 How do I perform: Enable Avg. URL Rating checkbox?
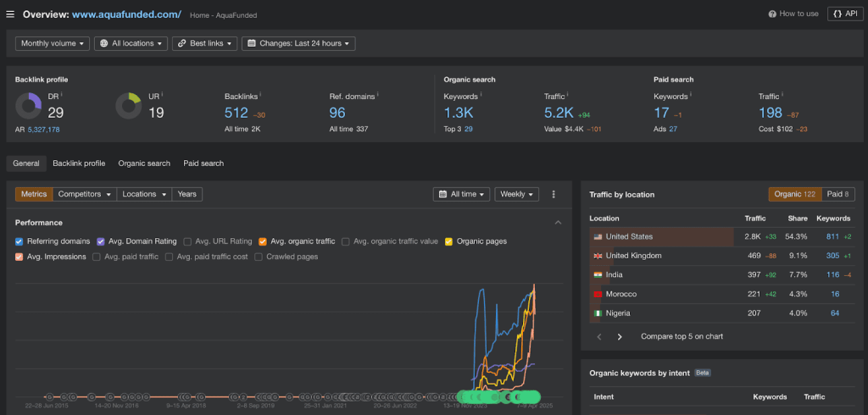coord(187,241)
